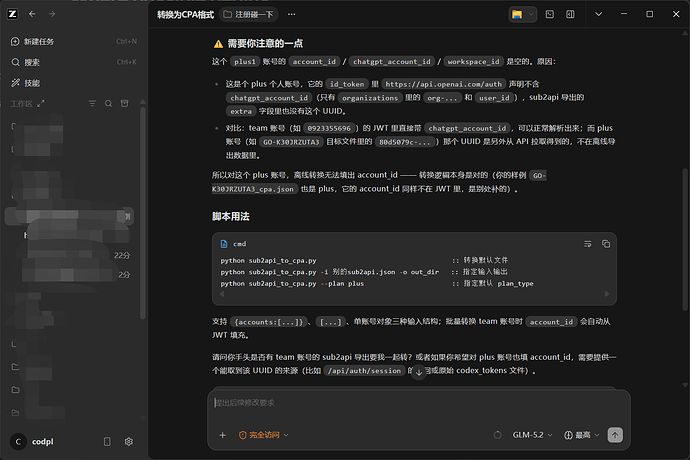
Task: Go forward with the right arrow
Action: [52, 14]
